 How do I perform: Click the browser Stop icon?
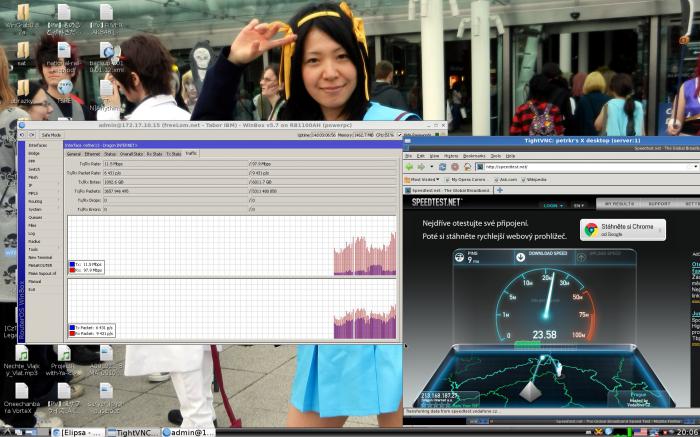[455, 167]
